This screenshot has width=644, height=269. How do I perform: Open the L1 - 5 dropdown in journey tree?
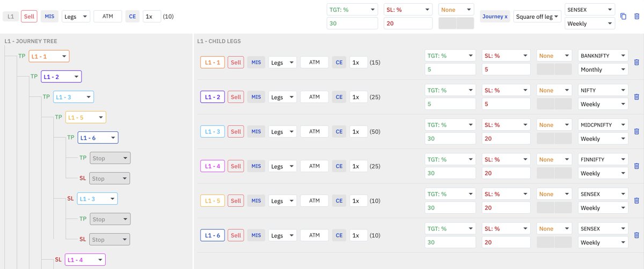(x=86, y=117)
